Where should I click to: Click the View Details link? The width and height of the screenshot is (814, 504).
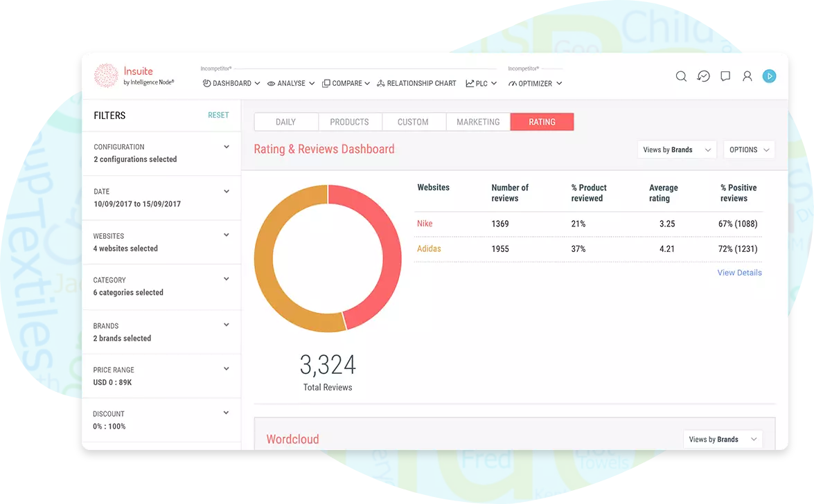click(x=739, y=273)
